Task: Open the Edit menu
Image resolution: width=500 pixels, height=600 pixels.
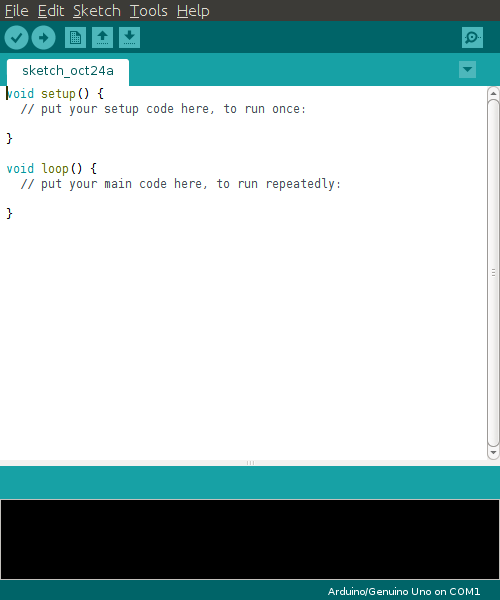Action: click(51, 11)
